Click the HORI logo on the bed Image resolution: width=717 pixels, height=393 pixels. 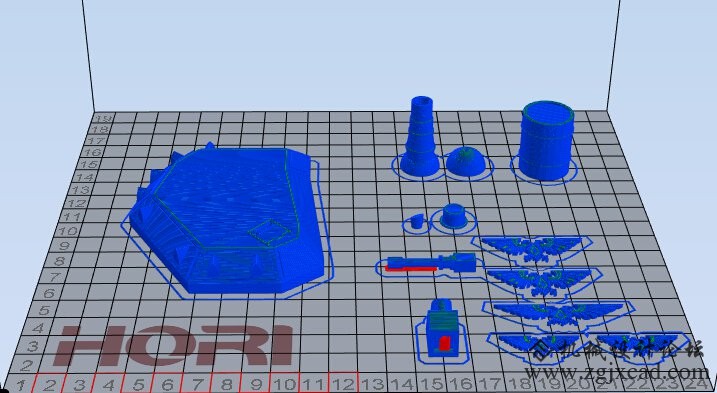pos(173,346)
